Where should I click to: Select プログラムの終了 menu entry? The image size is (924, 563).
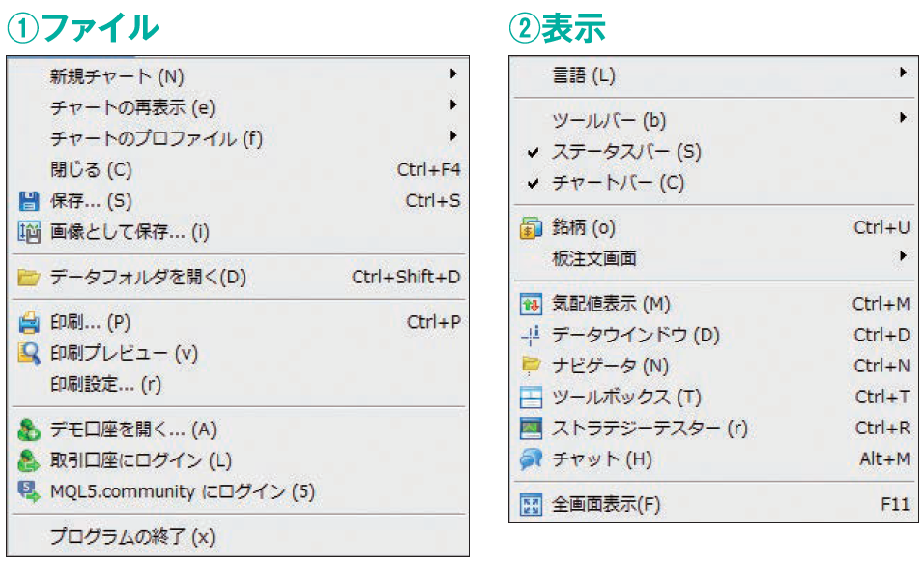click(132, 536)
